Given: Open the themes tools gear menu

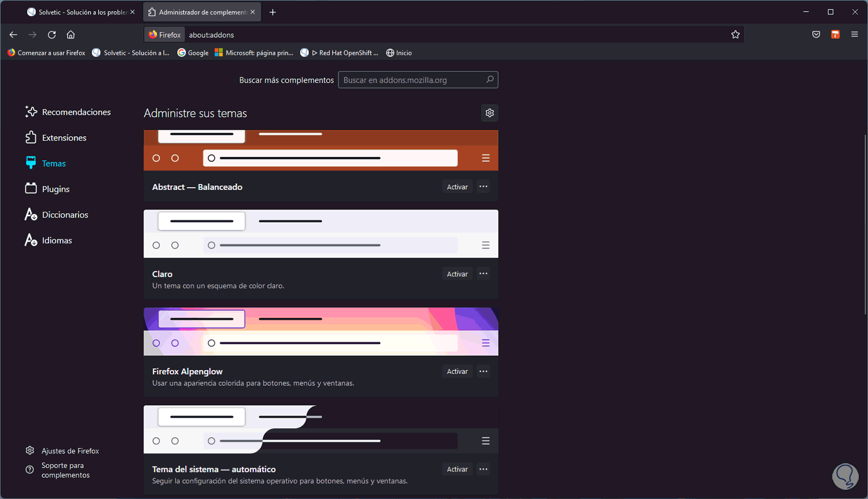Looking at the screenshot, I should (489, 113).
